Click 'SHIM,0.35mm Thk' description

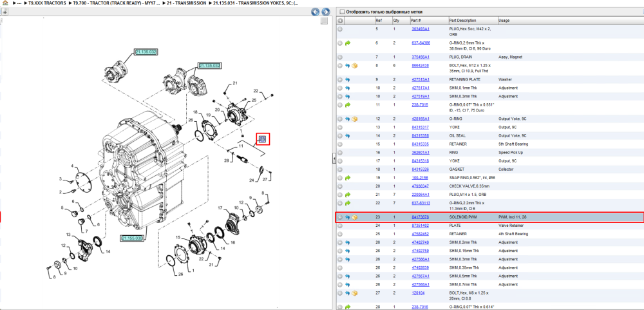coord(464,267)
